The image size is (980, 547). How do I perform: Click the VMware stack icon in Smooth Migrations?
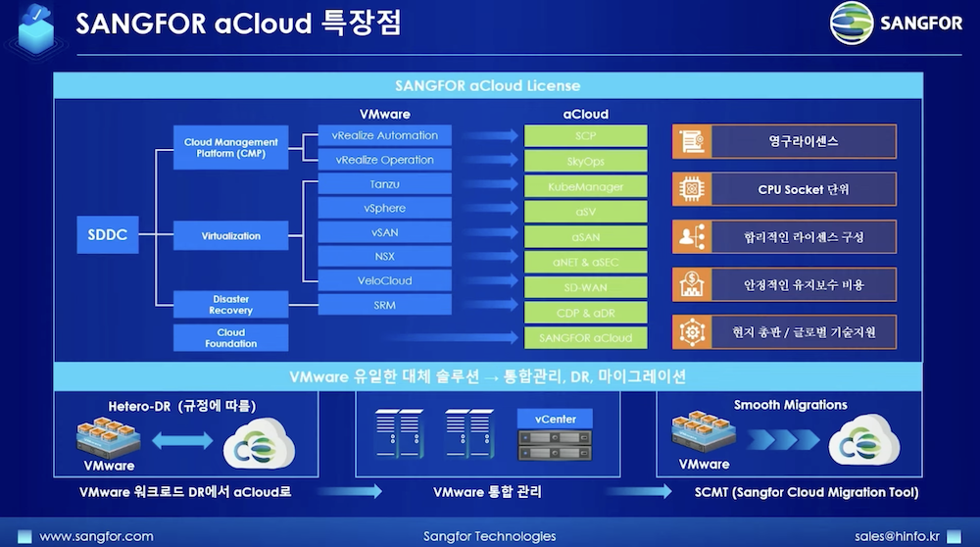(x=703, y=431)
